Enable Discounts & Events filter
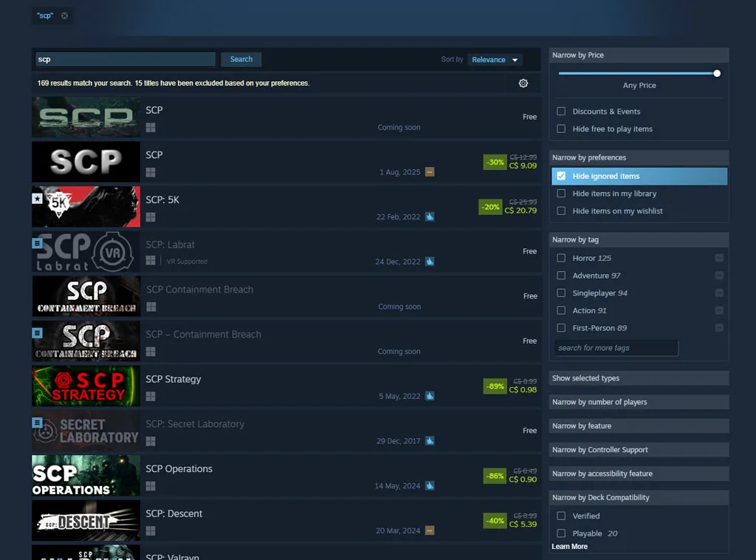The image size is (756, 560). [x=561, y=112]
